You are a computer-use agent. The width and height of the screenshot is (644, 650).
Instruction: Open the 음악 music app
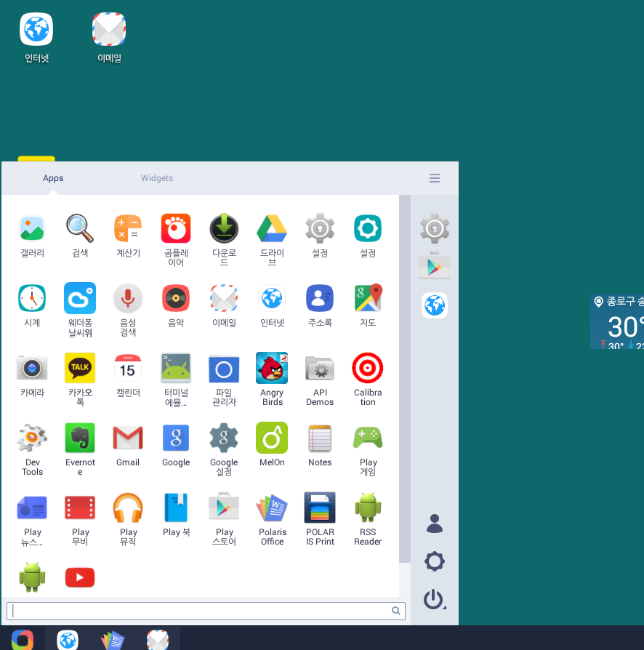tap(176, 298)
